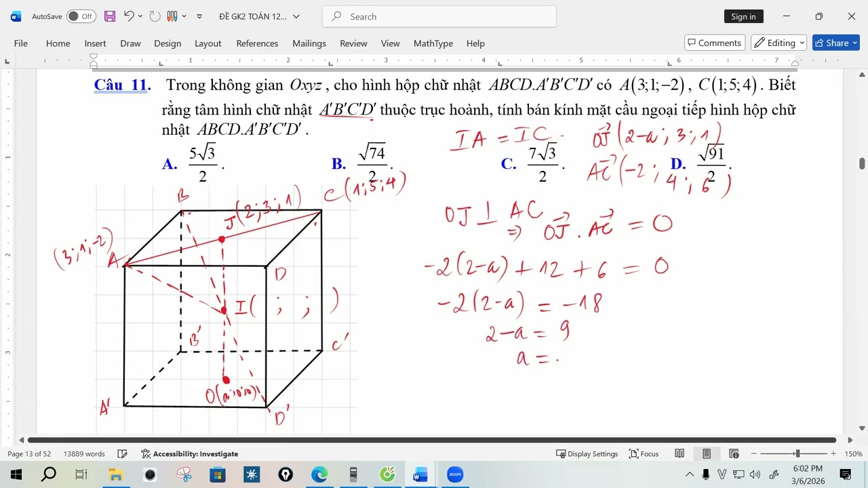Switch to the Insert tab
Image resolution: width=868 pixels, height=488 pixels.
[95, 43]
